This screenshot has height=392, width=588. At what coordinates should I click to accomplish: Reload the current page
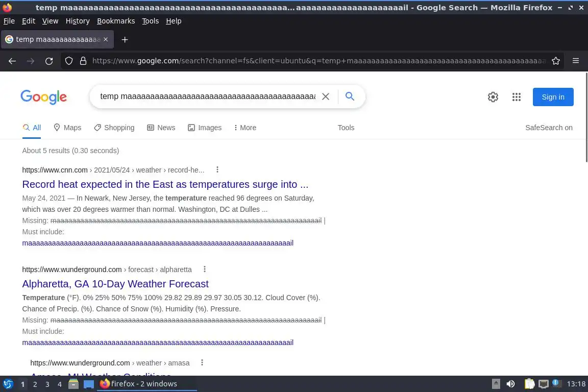pyautogui.click(x=49, y=61)
